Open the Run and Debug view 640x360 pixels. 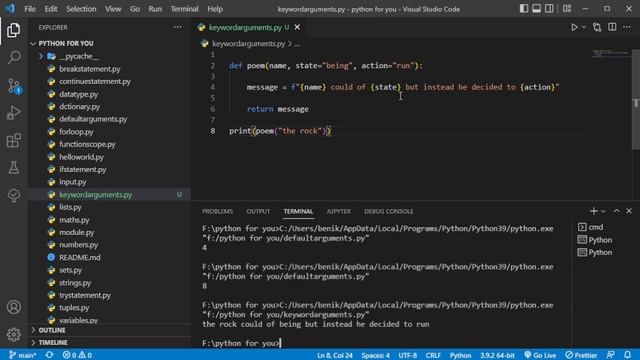13,113
